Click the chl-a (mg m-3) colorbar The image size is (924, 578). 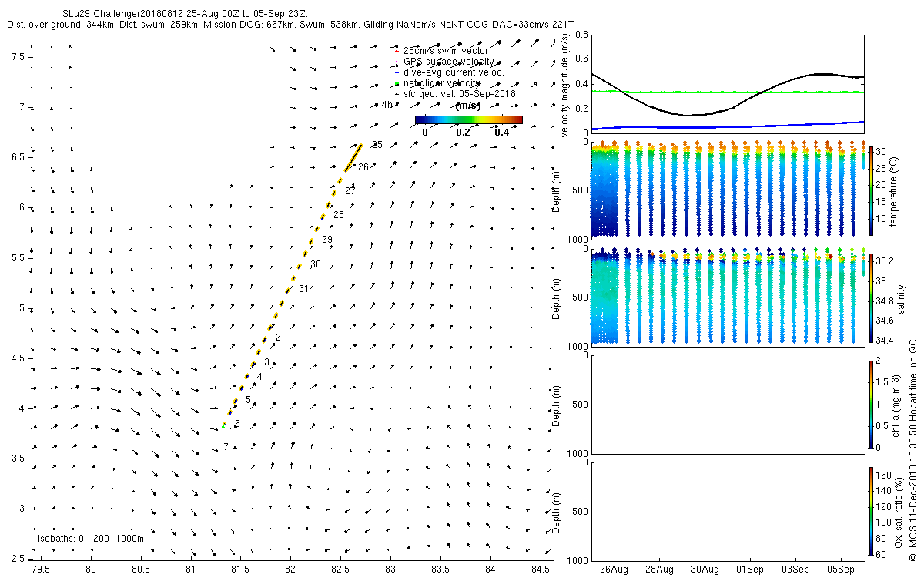871,404
